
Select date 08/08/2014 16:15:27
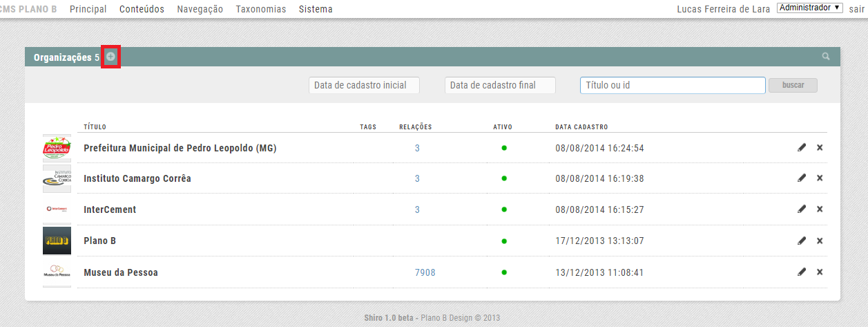(599, 209)
